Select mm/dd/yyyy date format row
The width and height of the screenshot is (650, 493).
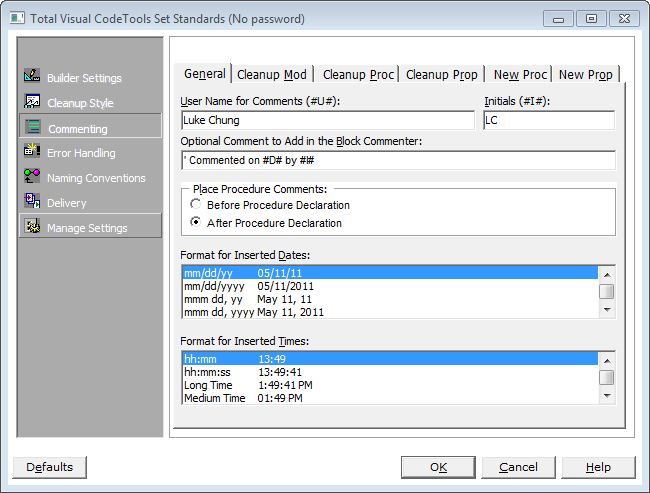point(390,286)
